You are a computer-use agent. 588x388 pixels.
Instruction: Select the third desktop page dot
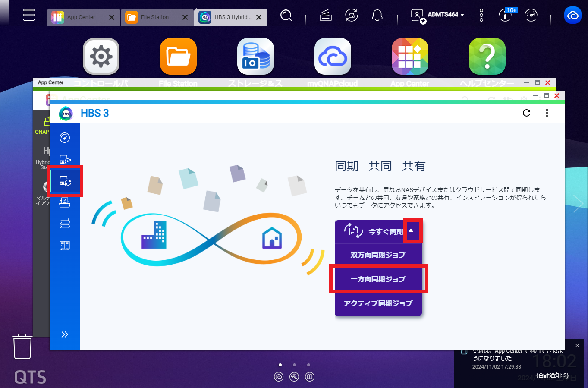tap(308, 365)
